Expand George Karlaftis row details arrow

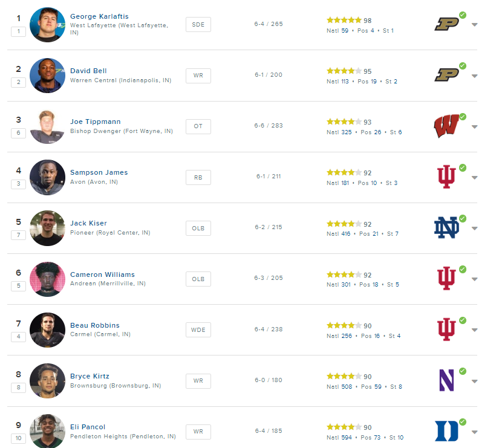pos(474,25)
